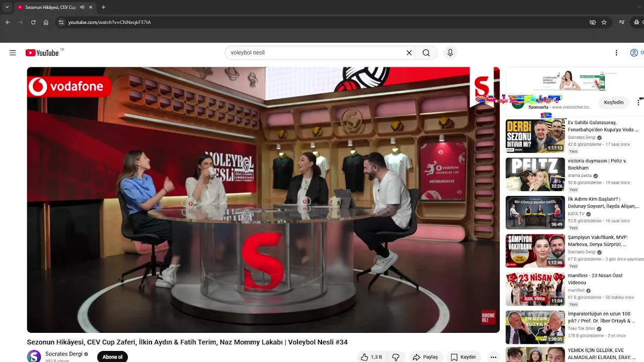Mute the tab via speaker icon
Screen dimensions: 644x362
(x=82, y=7)
